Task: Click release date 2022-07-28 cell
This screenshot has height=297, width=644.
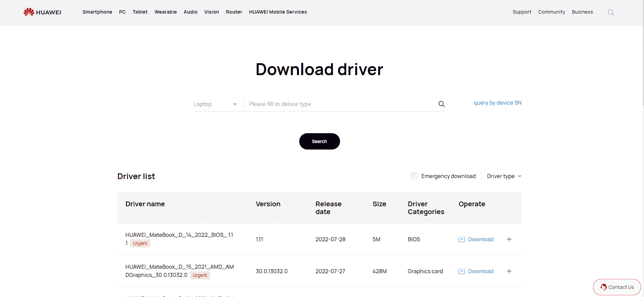Action: pyautogui.click(x=330, y=239)
